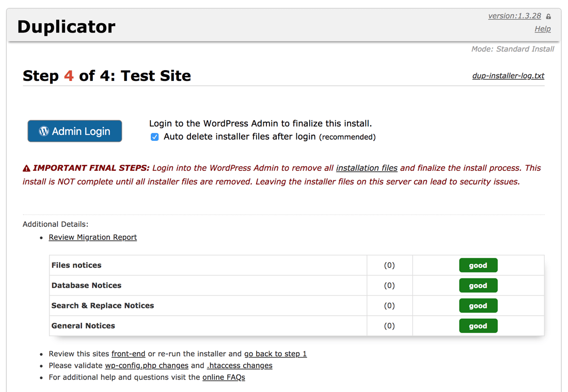Visit the online FAQs link
Viewport: 568px width, 392px height.
[224, 377]
